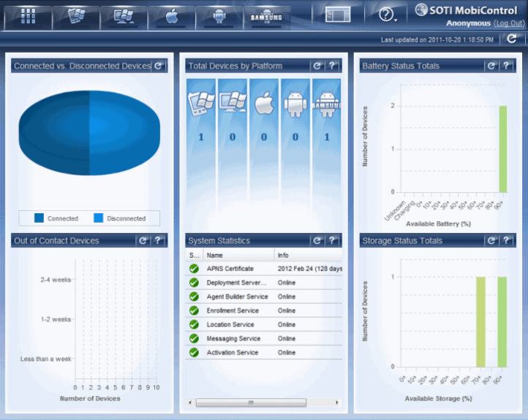Open help for Out of Contact Devices
Viewport: 528px width, 420px height.
point(158,241)
